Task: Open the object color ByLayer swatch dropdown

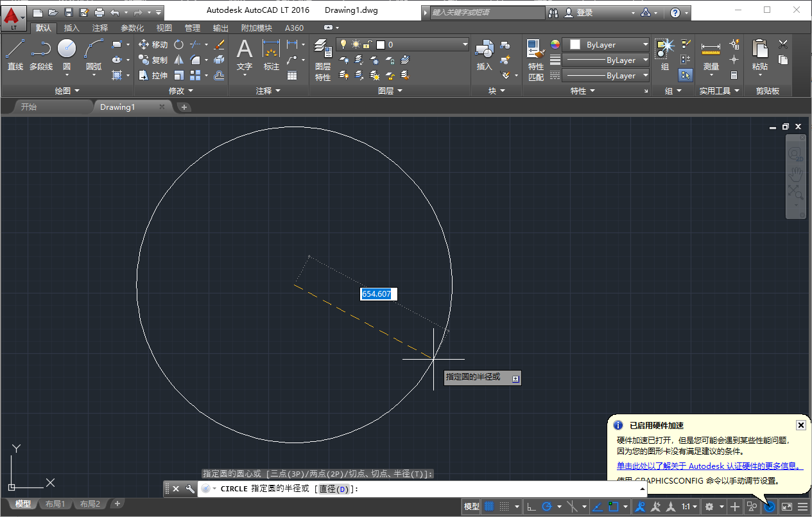Action: [606, 44]
